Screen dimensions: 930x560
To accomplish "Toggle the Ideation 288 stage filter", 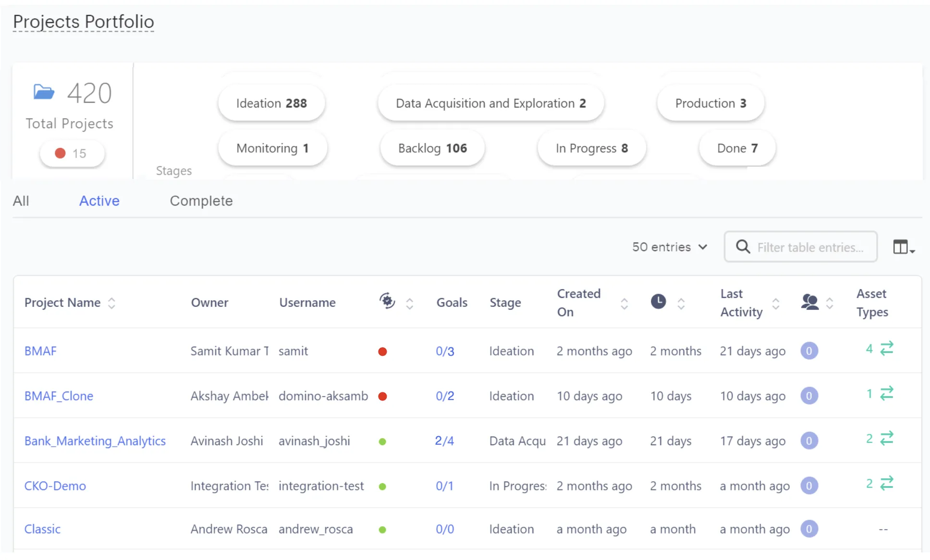I will pos(271,103).
